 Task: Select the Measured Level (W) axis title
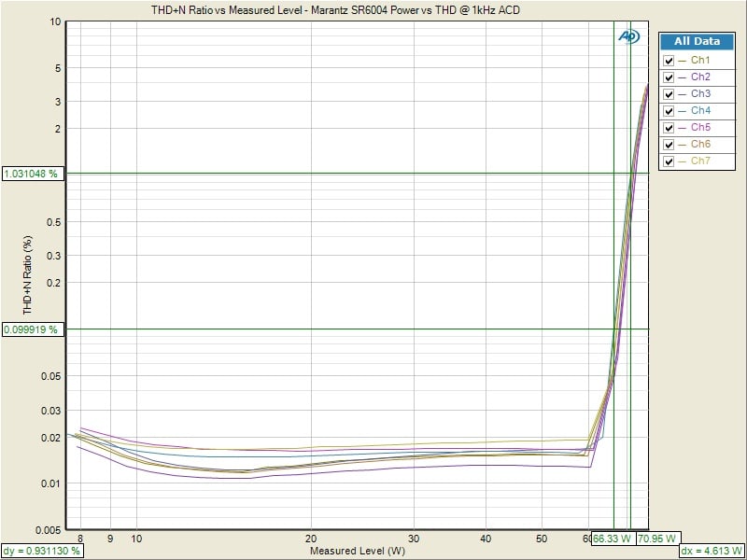point(358,552)
